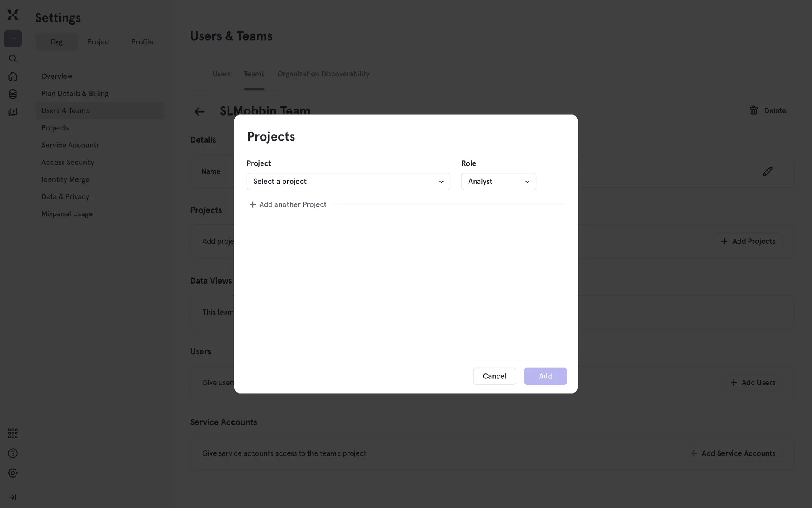This screenshot has width=812, height=508.
Task: Open the Analyst role dropdown
Action: [x=498, y=182]
